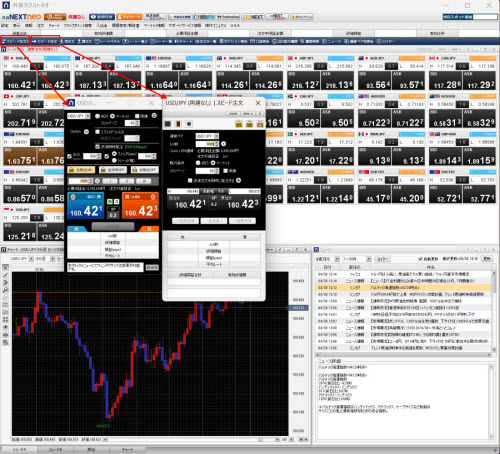Enable auto-update checkbox in news panel
500x454 pixels.
(420, 259)
